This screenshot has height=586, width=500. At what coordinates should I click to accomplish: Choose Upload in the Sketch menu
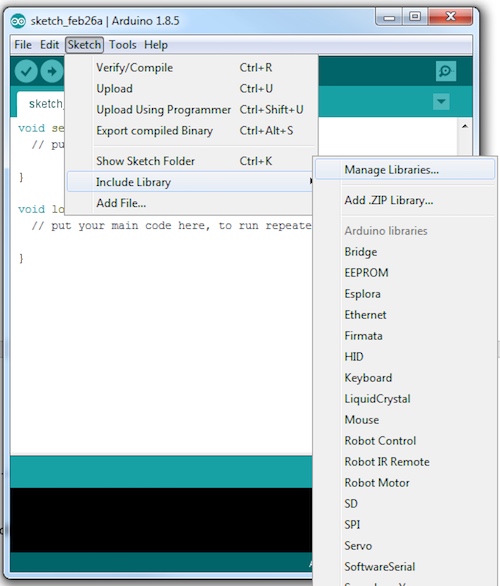click(191, 89)
